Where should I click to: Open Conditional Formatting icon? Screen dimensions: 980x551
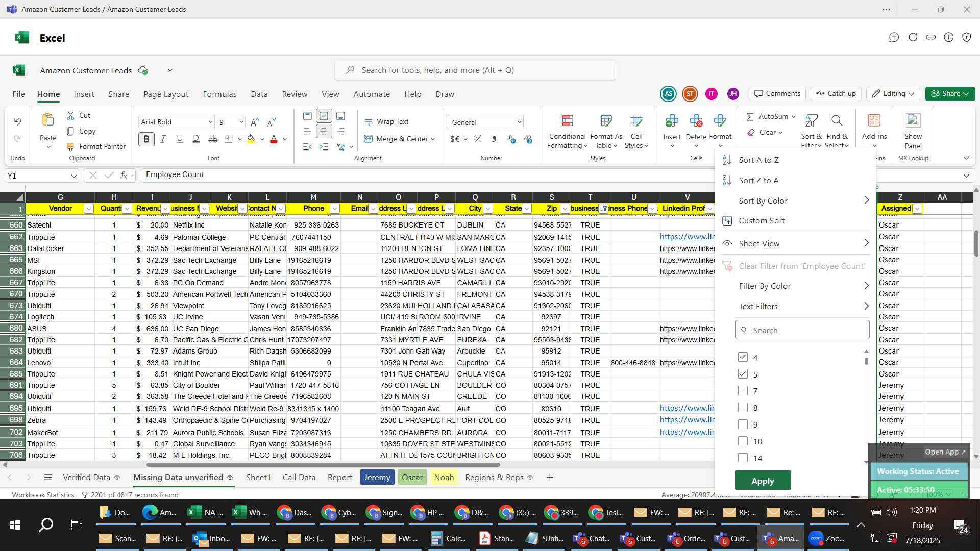click(x=567, y=121)
